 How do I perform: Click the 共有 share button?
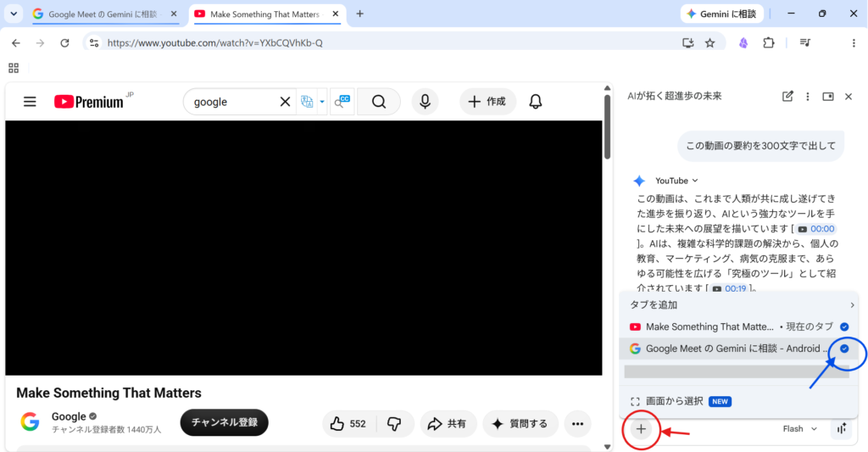[x=448, y=424]
